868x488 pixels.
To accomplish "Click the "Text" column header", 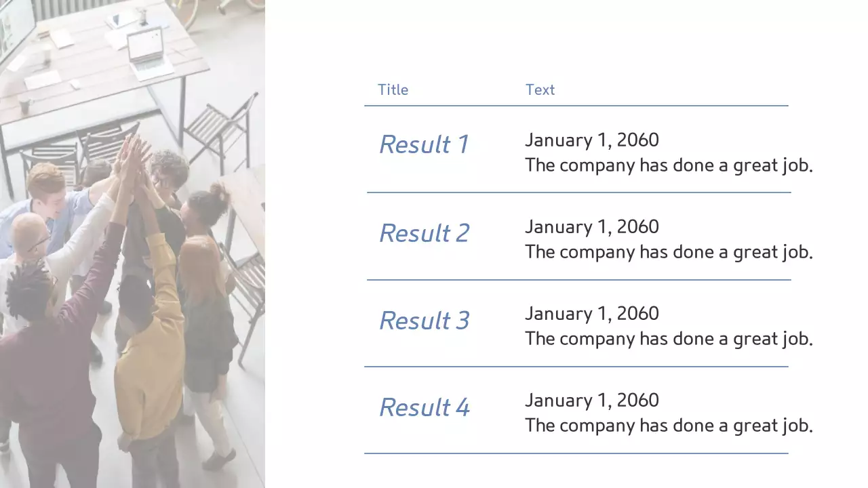I will pos(540,89).
